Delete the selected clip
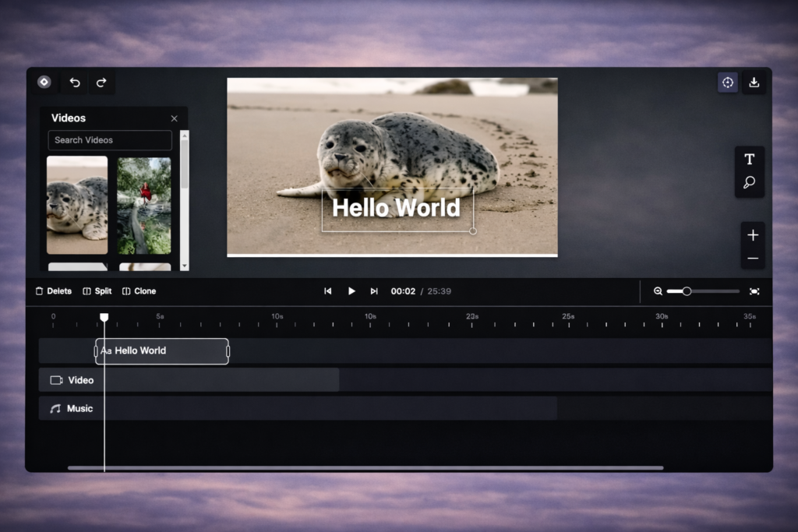Image resolution: width=798 pixels, height=532 pixels. tap(53, 291)
